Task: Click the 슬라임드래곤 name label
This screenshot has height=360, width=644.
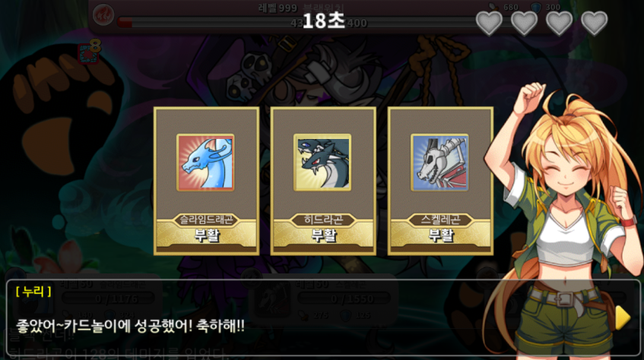Action: click(x=206, y=220)
